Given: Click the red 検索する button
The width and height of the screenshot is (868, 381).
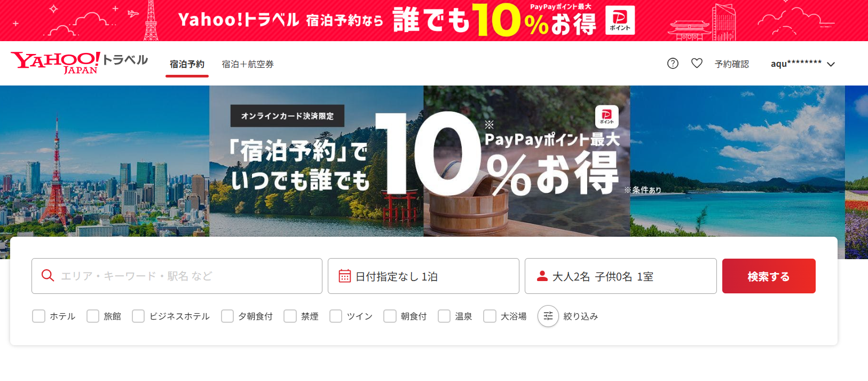Looking at the screenshot, I should tap(769, 276).
